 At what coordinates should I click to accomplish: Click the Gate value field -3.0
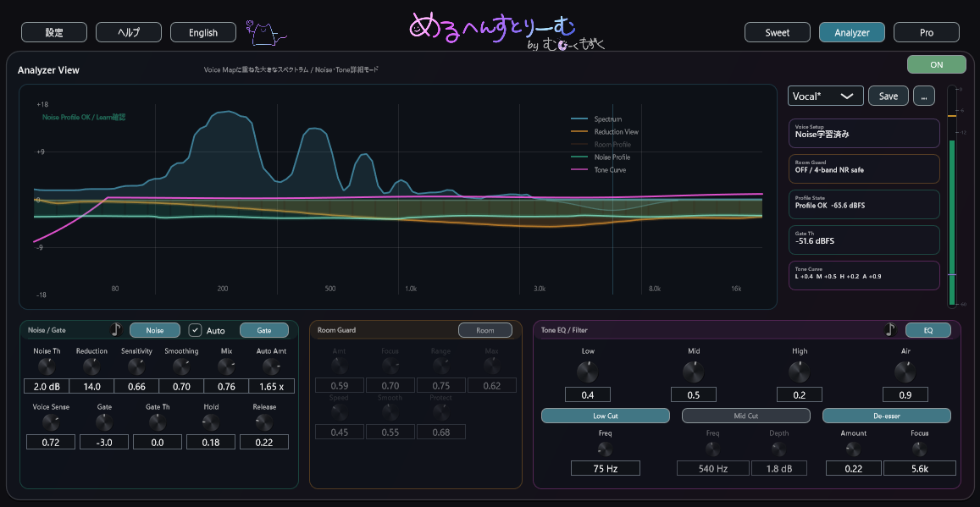[x=103, y=442]
